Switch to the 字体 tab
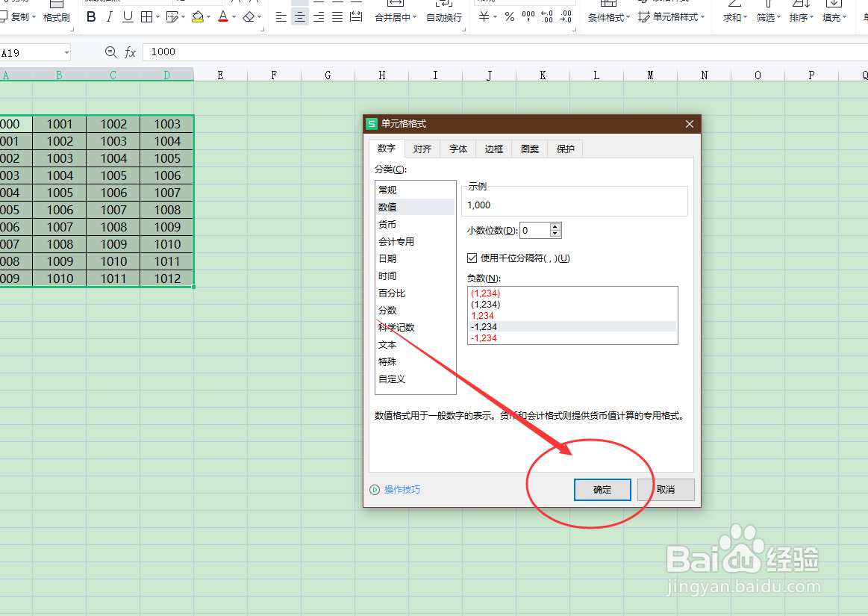Viewport: 868px width, 616px height. [458, 149]
